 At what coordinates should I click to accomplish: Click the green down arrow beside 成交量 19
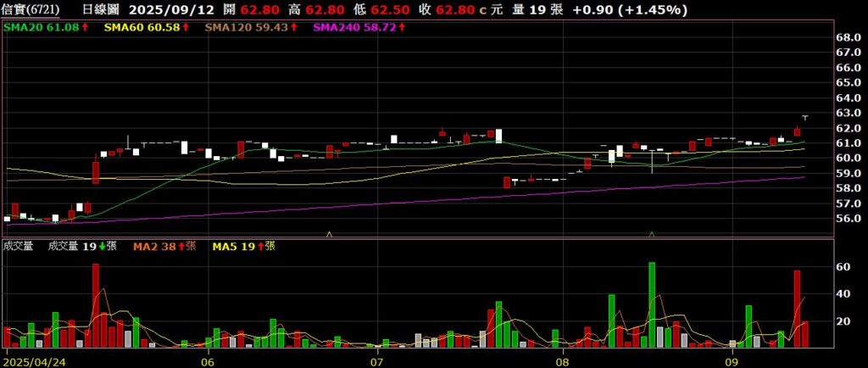coord(103,246)
